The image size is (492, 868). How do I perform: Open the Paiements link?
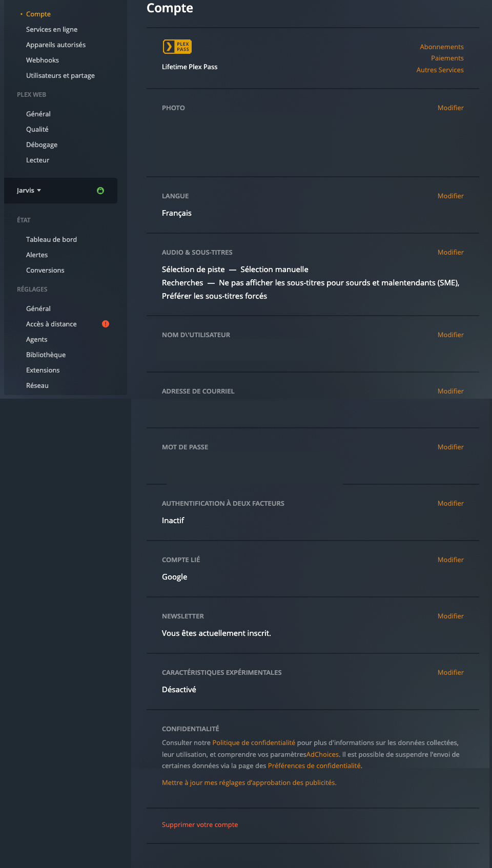tap(447, 58)
